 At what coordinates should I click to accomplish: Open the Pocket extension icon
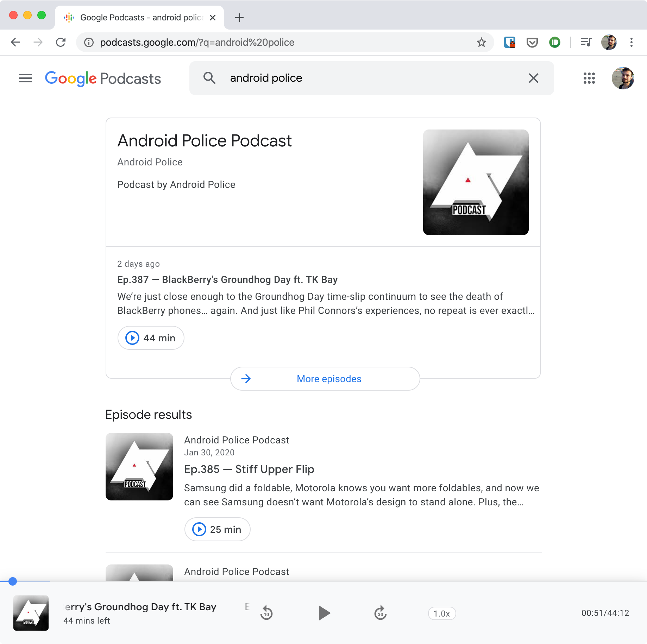tap(532, 42)
